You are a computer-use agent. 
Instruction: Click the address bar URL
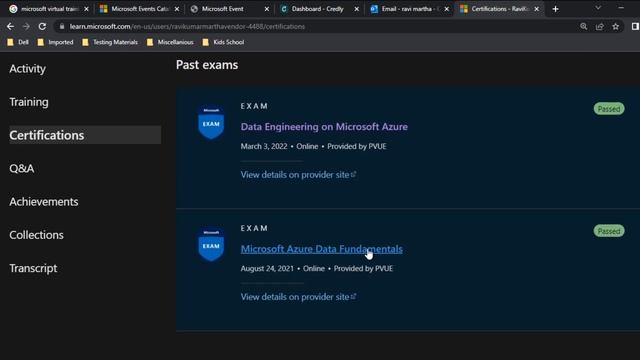[187, 27]
